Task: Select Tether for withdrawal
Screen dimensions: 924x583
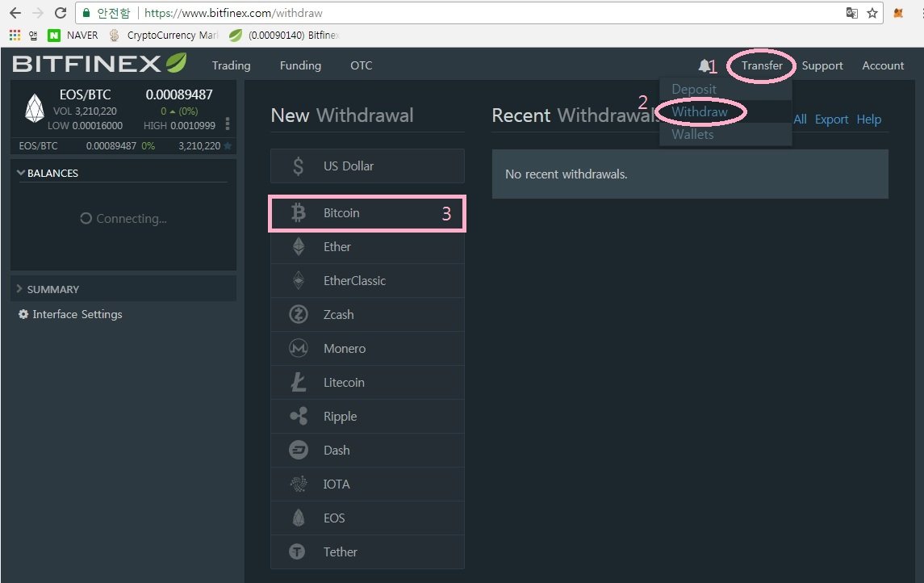Action: [x=367, y=552]
